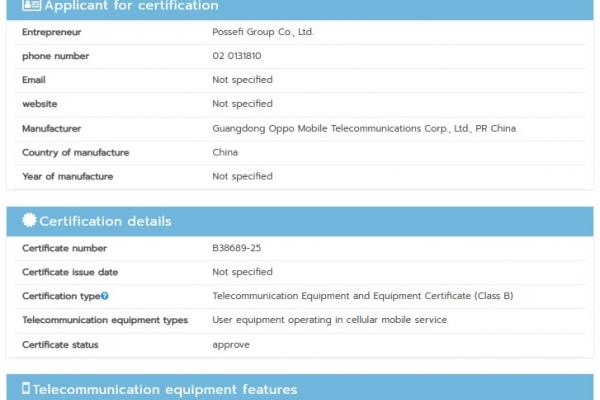Image resolution: width=600 pixels, height=400 pixels.
Task: Click the Email label
Action: [x=34, y=80]
